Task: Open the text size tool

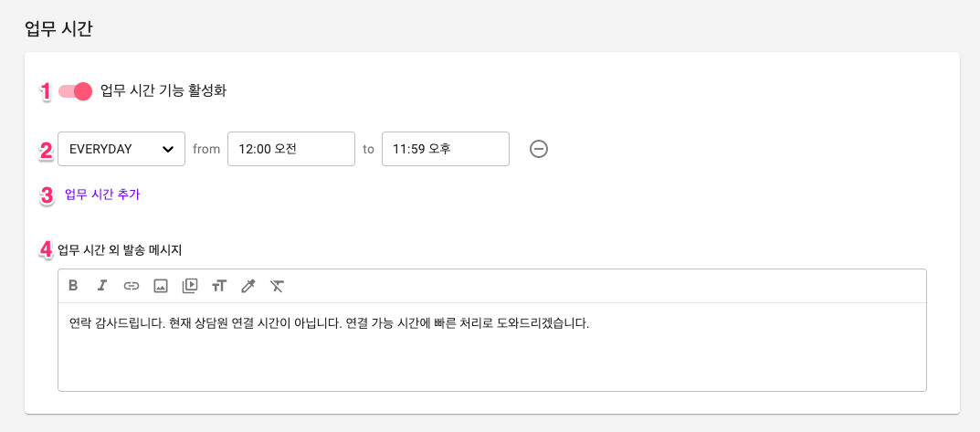Action: coord(218,286)
